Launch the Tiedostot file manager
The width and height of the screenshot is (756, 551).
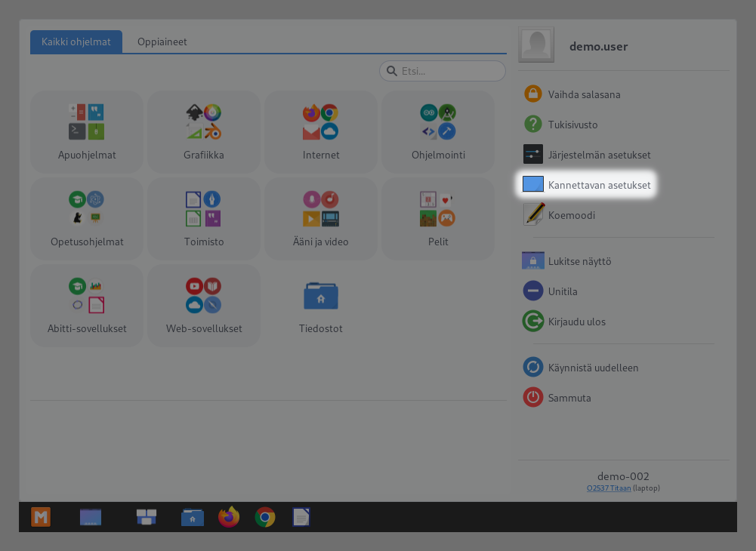click(321, 306)
